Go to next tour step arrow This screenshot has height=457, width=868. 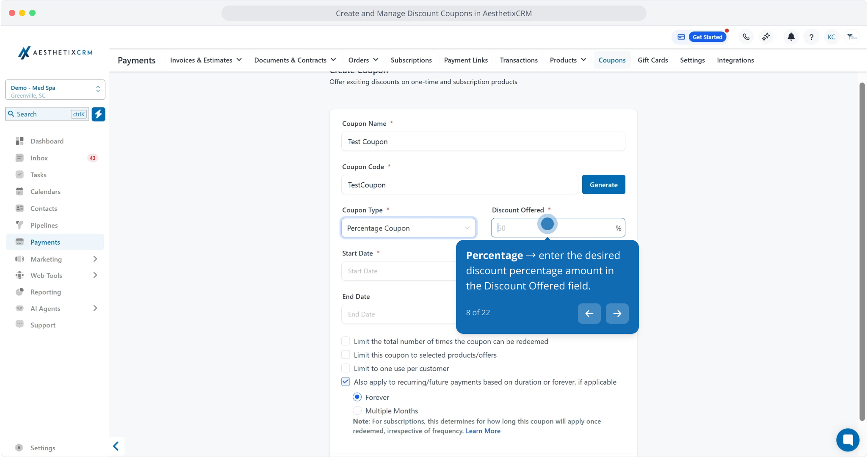(617, 314)
